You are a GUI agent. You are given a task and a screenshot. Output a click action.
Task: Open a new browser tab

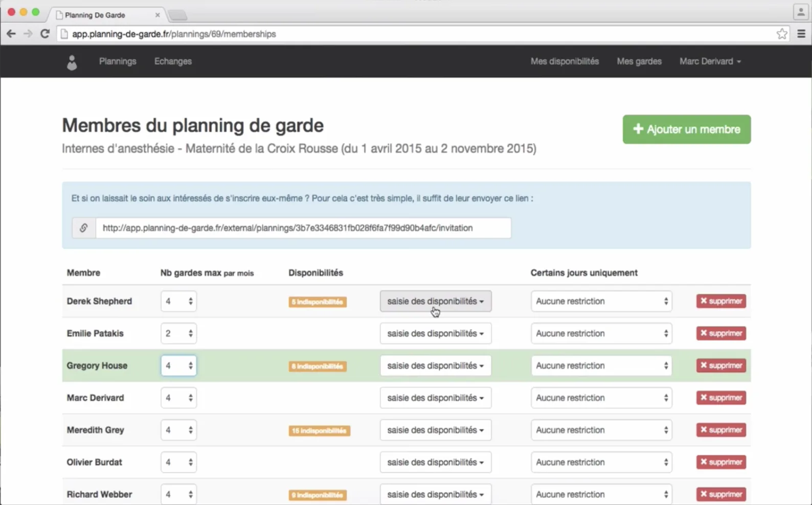point(177,15)
